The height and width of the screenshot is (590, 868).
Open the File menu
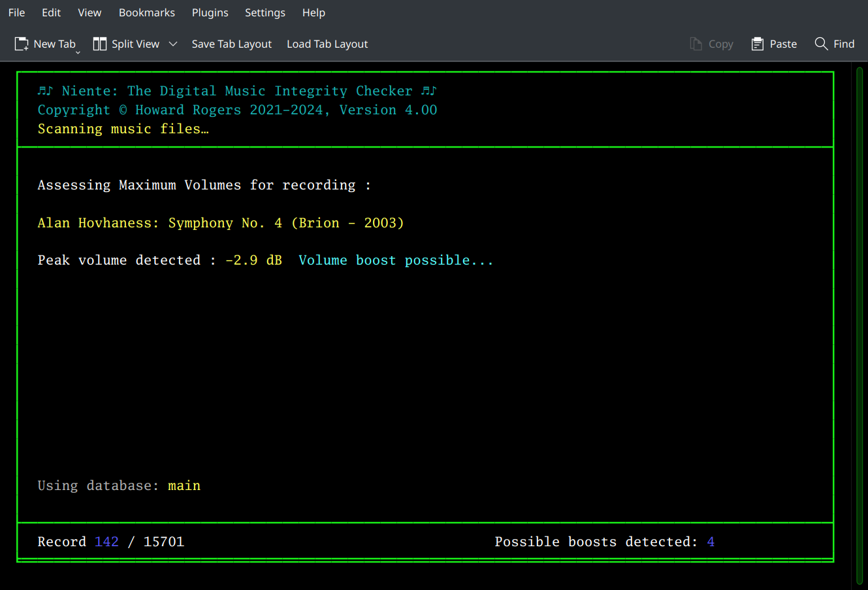pyautogui.click(x=16, y=12)
